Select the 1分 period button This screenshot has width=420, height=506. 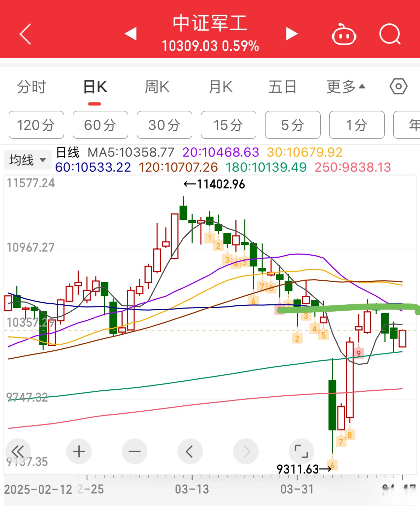coord(357,125)
